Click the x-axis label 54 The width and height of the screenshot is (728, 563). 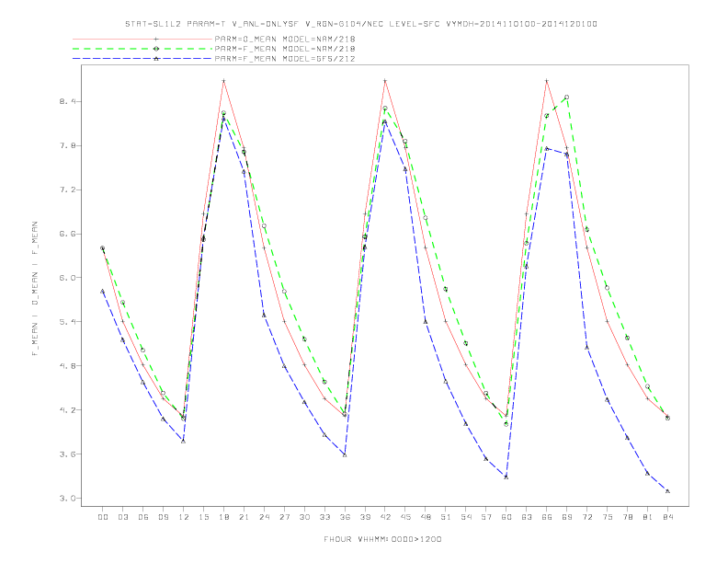(466, 517)
